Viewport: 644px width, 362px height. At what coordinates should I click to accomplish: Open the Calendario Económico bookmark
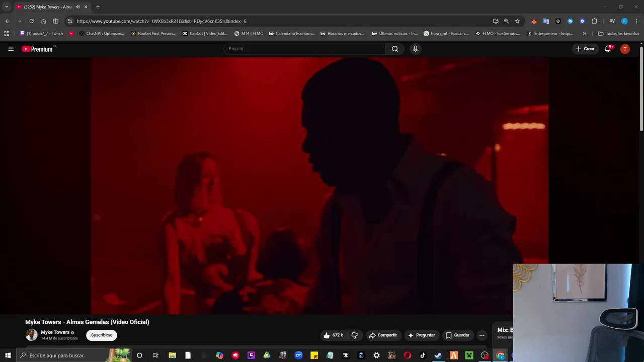[x=291, y=34]
